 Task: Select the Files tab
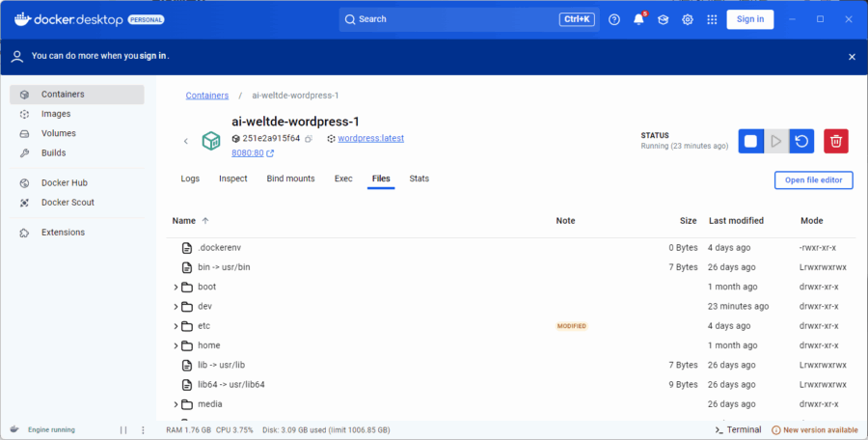pos(381,179)
